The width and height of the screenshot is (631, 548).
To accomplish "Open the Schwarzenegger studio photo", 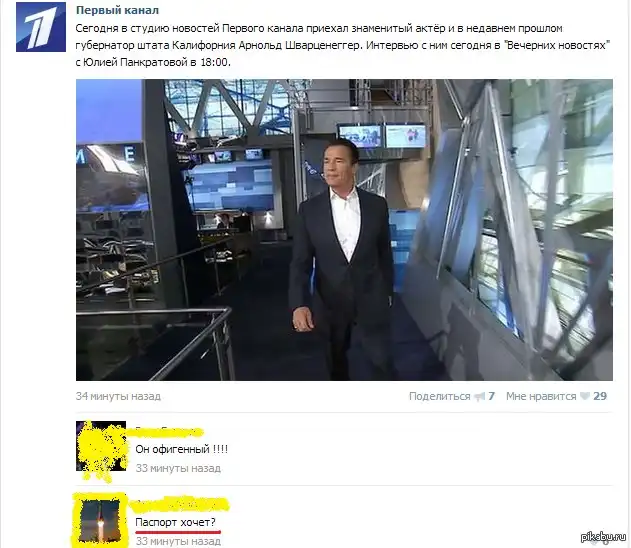I will 344,230.
